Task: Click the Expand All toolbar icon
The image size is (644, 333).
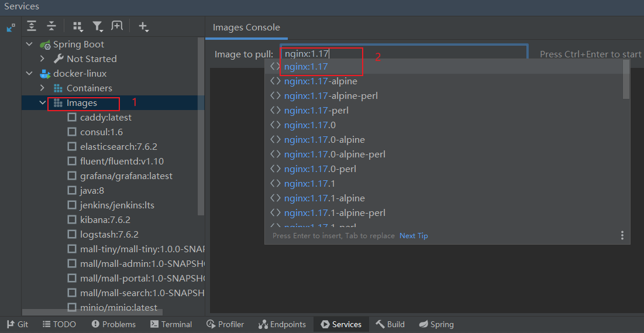Action: 32,26
